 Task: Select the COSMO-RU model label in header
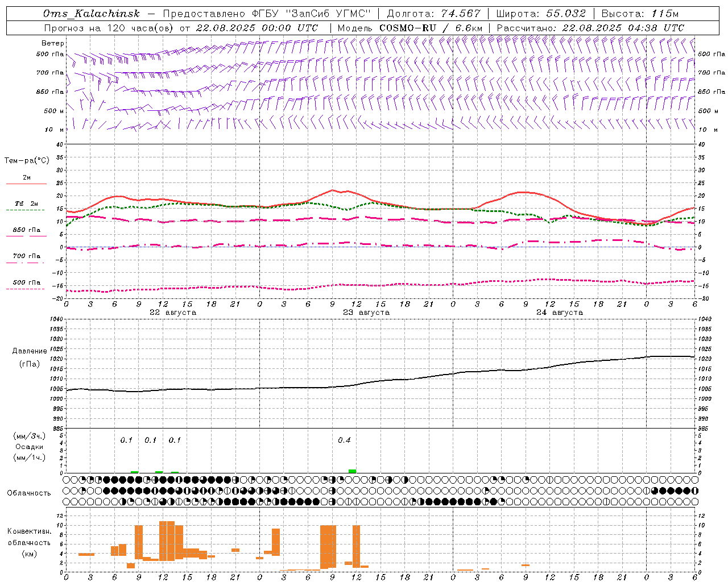[x=407, y=28]
